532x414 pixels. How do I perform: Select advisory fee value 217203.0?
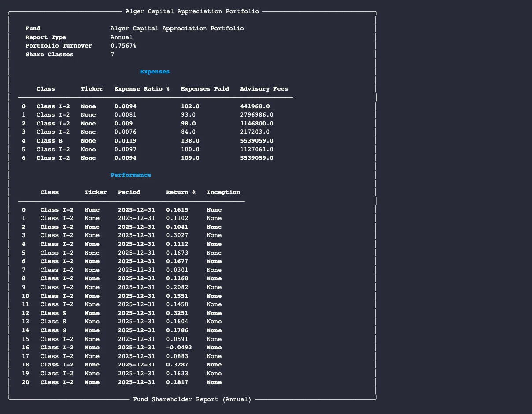[x=255, y=132]
